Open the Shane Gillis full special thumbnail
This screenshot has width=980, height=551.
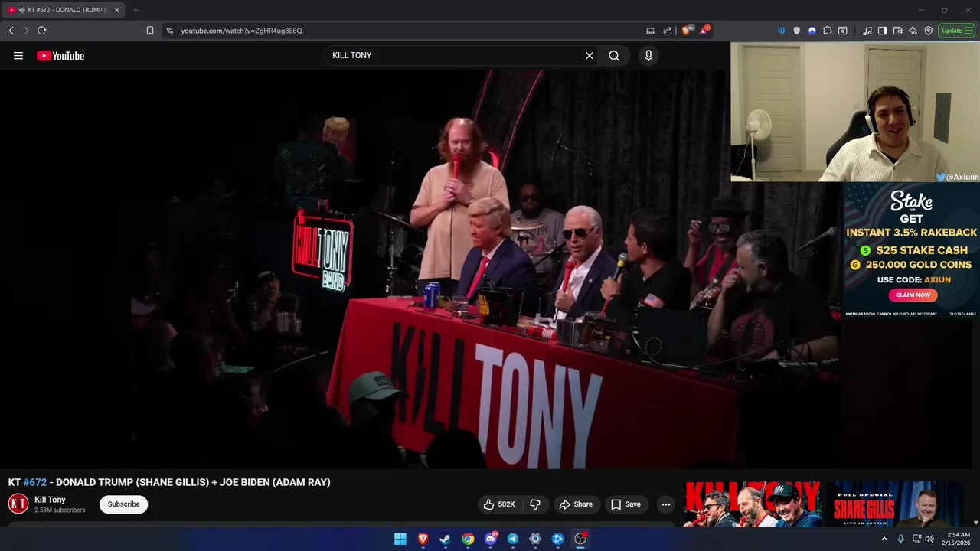click(894, 504)
